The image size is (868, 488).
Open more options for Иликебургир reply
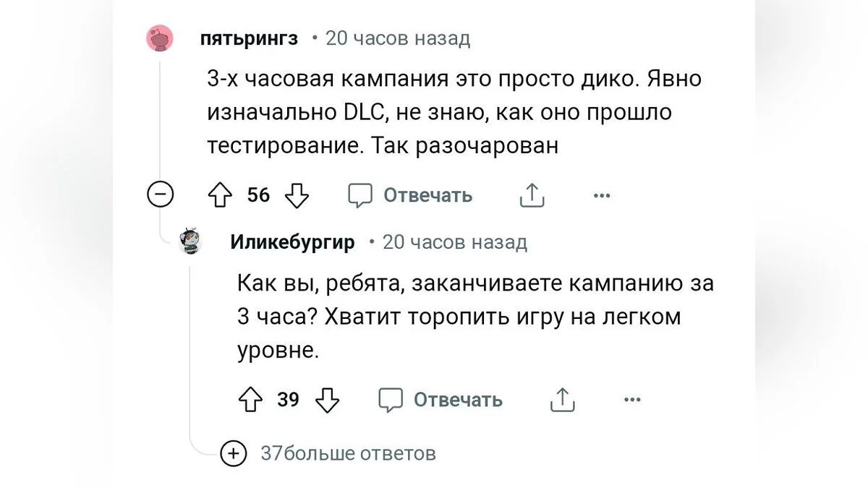(632, 399)
